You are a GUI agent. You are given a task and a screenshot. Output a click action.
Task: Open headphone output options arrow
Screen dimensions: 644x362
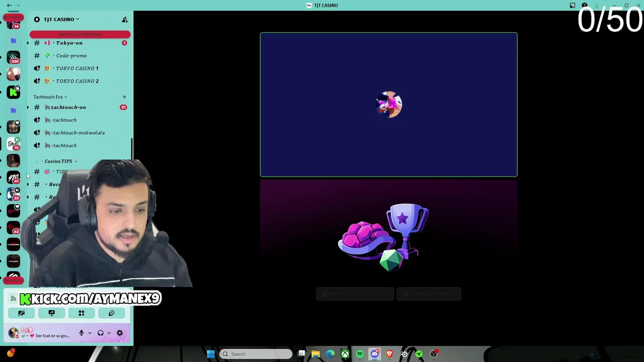tap(109, 333)
